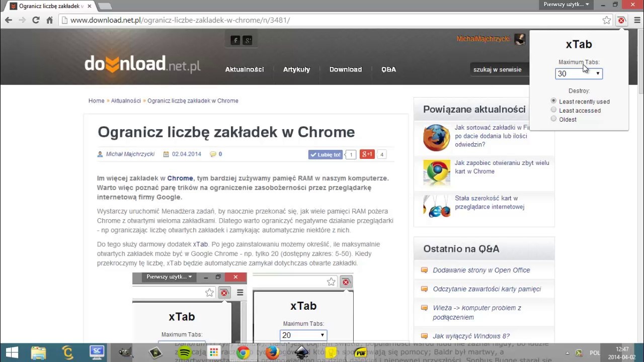Click the Home breadcrumb link
Image resolution: width=644 pixels, height=362 pixels.
[x=96, y=101]
